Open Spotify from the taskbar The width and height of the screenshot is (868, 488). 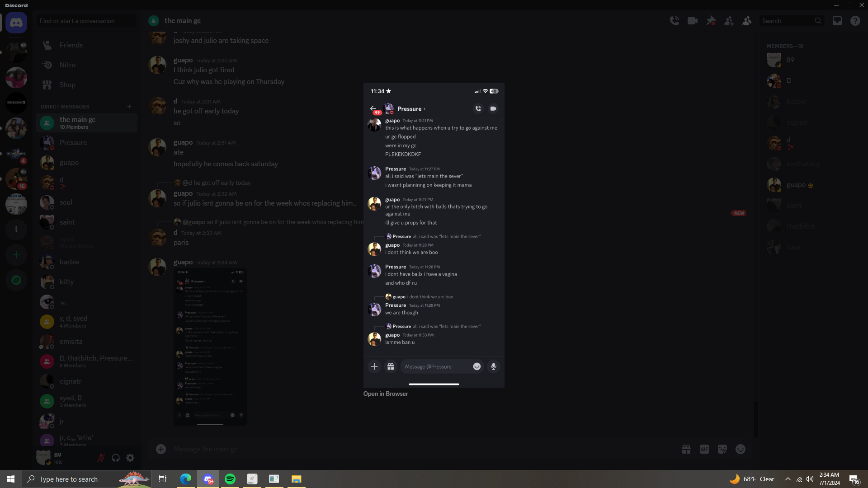230,479
